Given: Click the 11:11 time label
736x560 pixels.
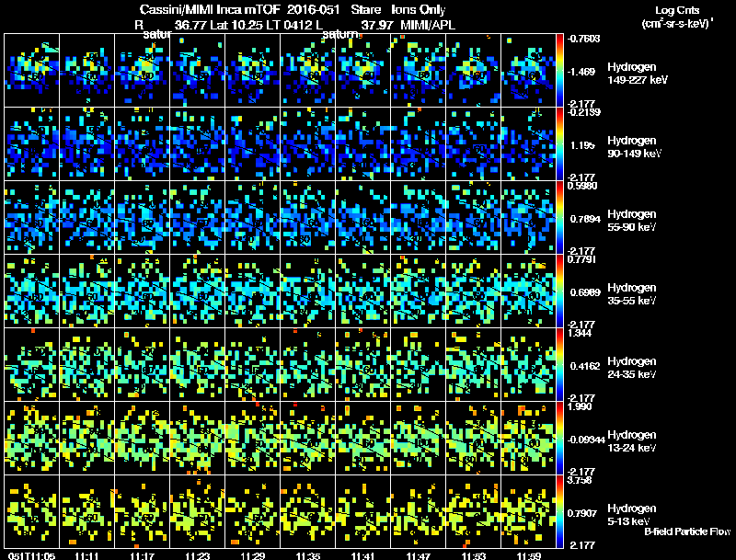Looking at the screenshot, I should [86, 556].
